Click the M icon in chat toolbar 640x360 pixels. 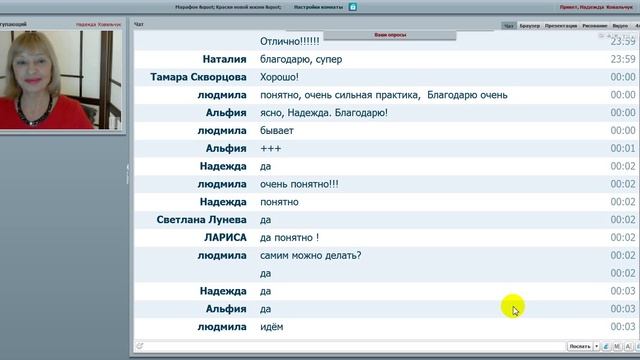pos(617,346)
